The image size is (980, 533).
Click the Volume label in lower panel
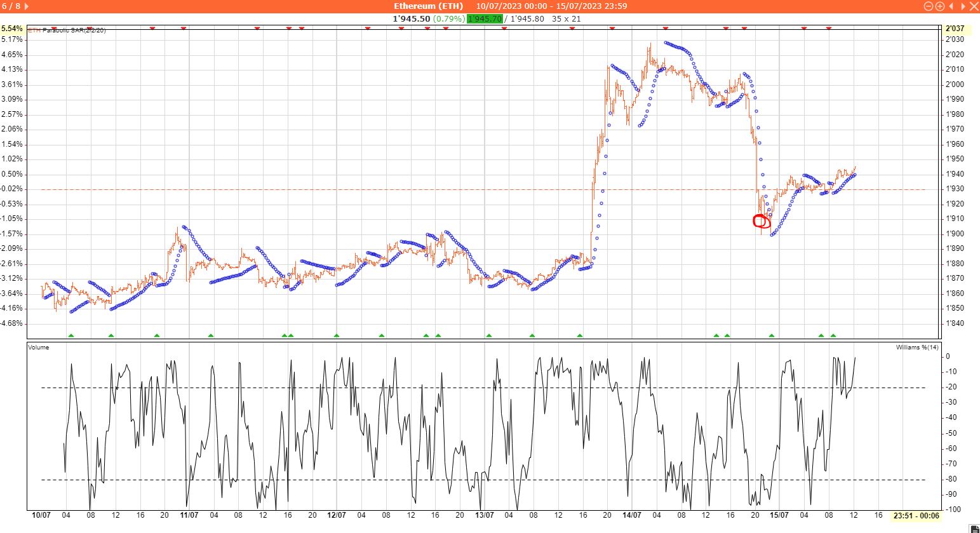pyautogui.click(x=39, y=347)
